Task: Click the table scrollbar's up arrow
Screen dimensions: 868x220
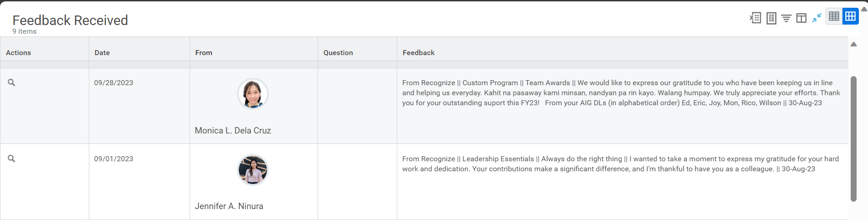Action: (854, 44)
